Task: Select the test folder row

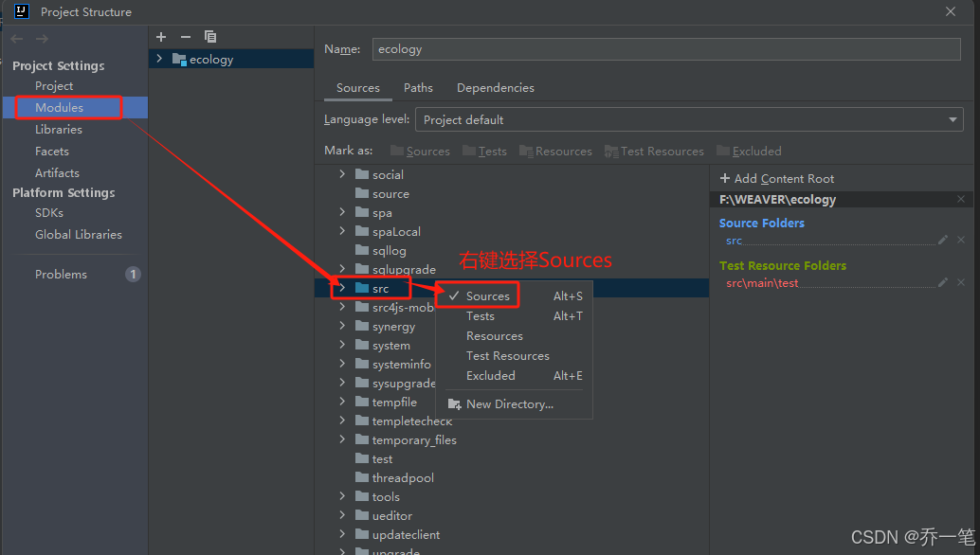Action: (512, 458)
